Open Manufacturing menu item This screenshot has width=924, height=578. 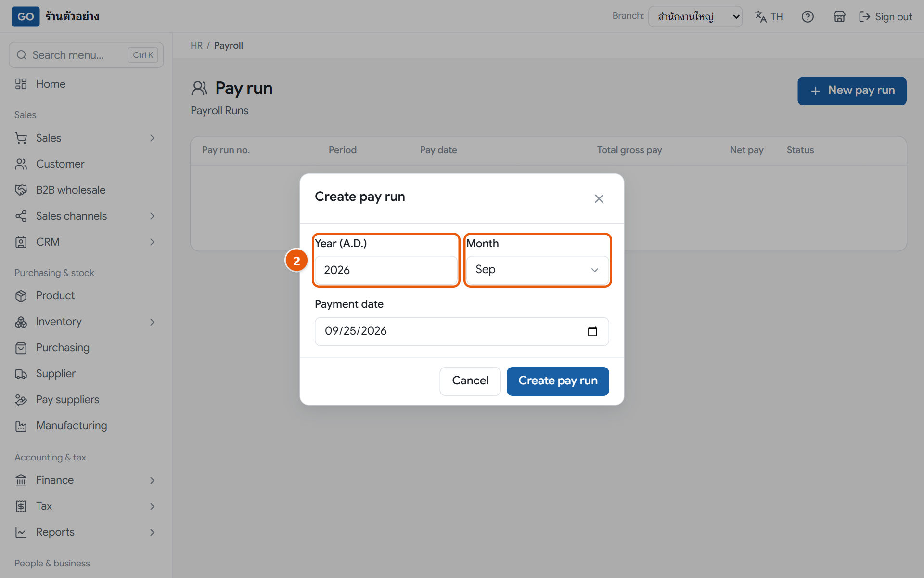click(86, 426)
